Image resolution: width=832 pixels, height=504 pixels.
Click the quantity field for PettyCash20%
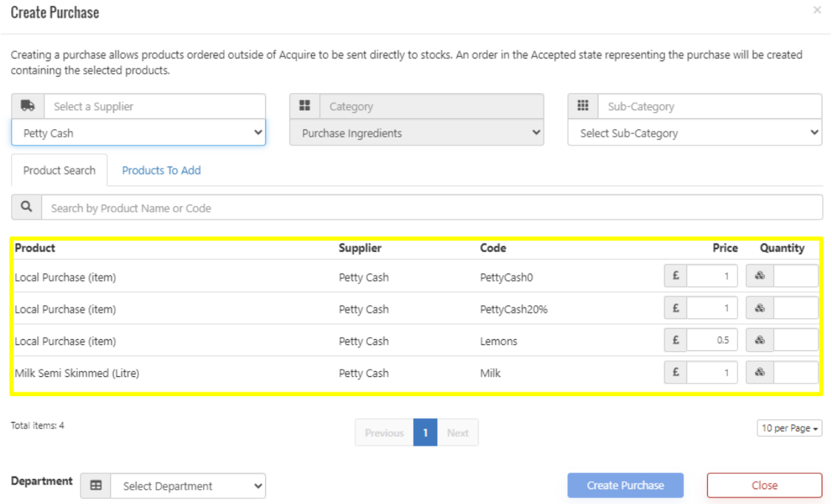click(x=795, y=308)
